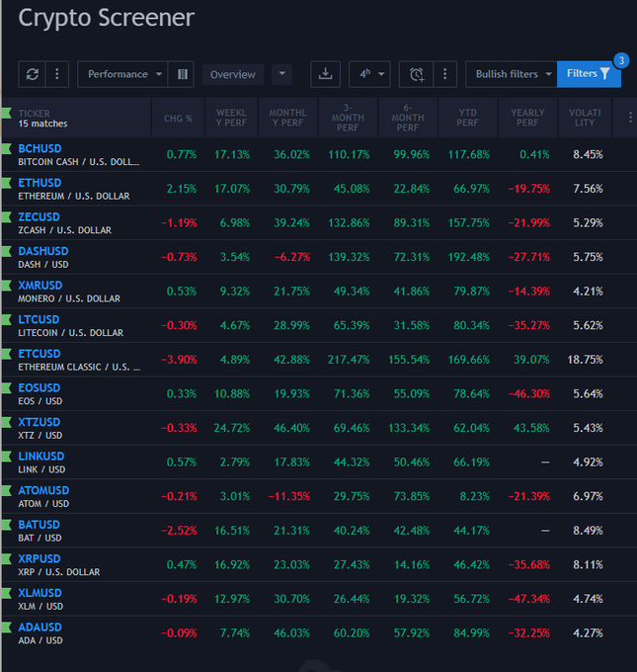The width and height of the screenshot is (637, 672).
Task: Open the ADAUSD ticker link
Action: tap(40, 628)
